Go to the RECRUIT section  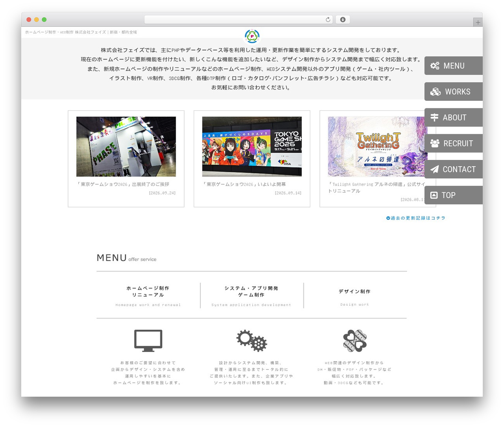click(x=454, y=143)
